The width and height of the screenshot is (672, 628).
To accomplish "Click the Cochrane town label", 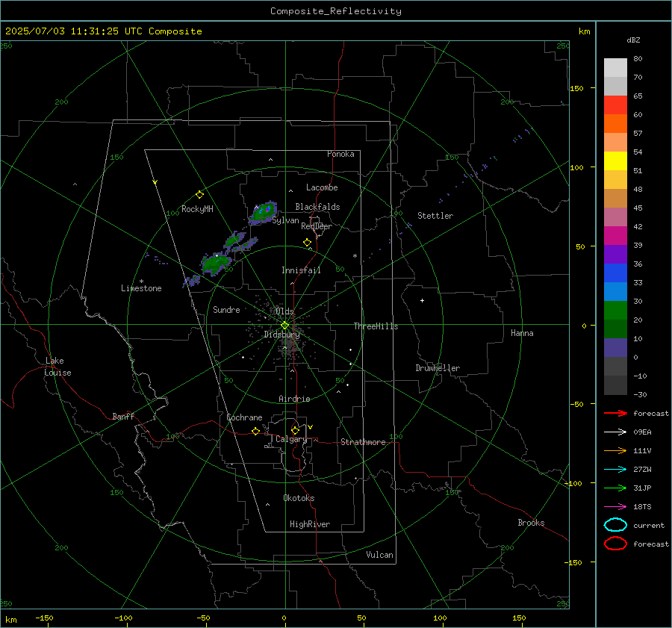I will pos(244,417).
